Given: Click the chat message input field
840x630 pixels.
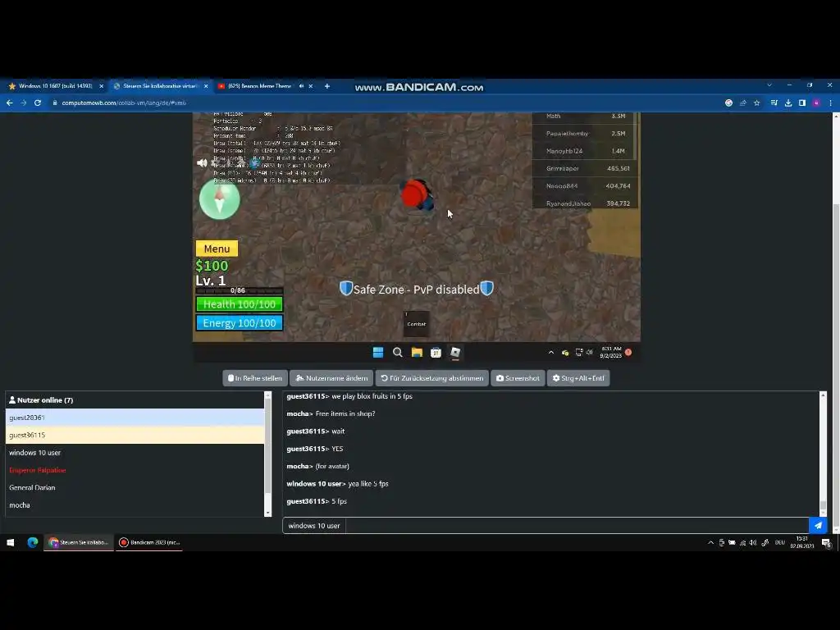Looking at the screenshot, I should click(x=577, y=526).
